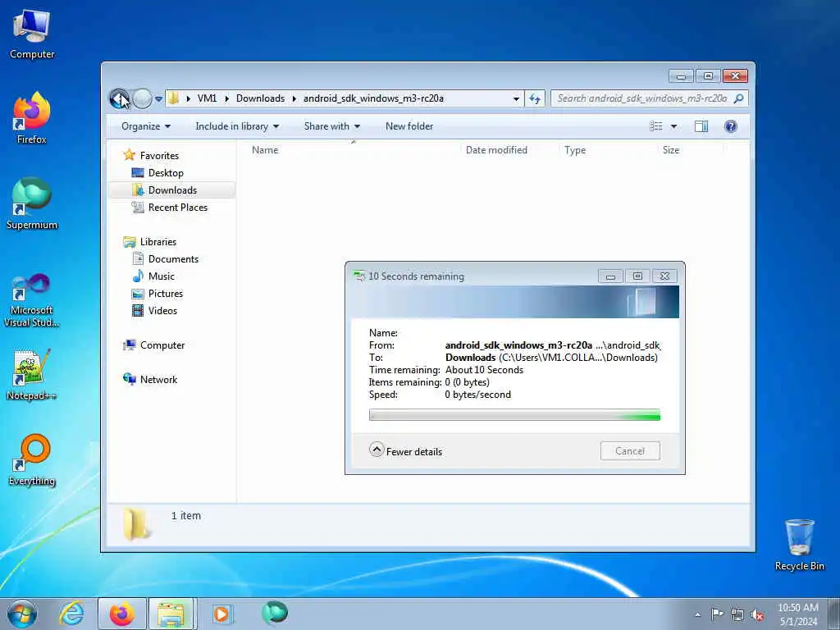Select VM1 in the address breadcrumb
The image size is (840, 630).
(x=207, y=98)
